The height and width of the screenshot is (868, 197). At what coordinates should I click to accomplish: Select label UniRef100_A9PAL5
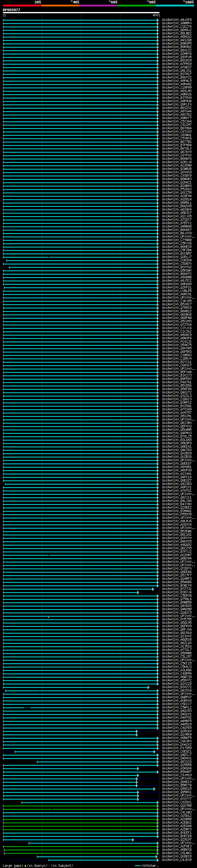[177, 81]
